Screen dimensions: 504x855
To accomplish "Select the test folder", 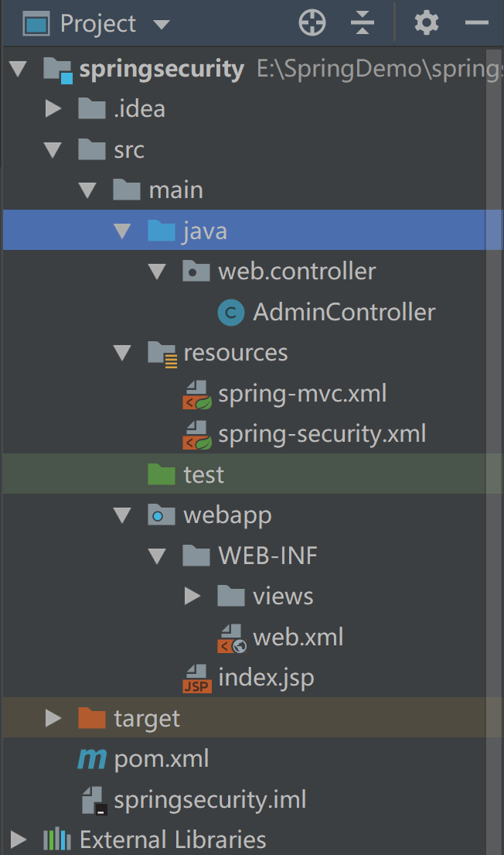I will click(203, 475).
